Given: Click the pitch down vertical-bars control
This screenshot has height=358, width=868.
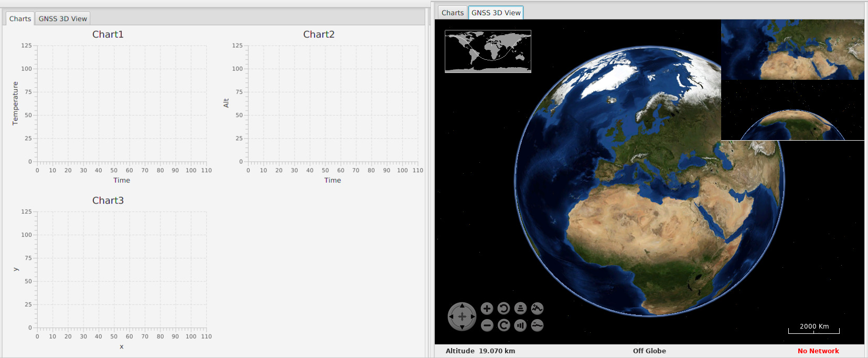Looking at the screenshot, I should [x=520, y=325].
